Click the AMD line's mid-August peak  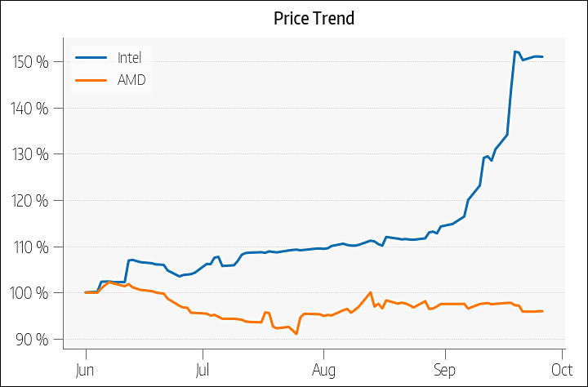[x=371, y=292]
